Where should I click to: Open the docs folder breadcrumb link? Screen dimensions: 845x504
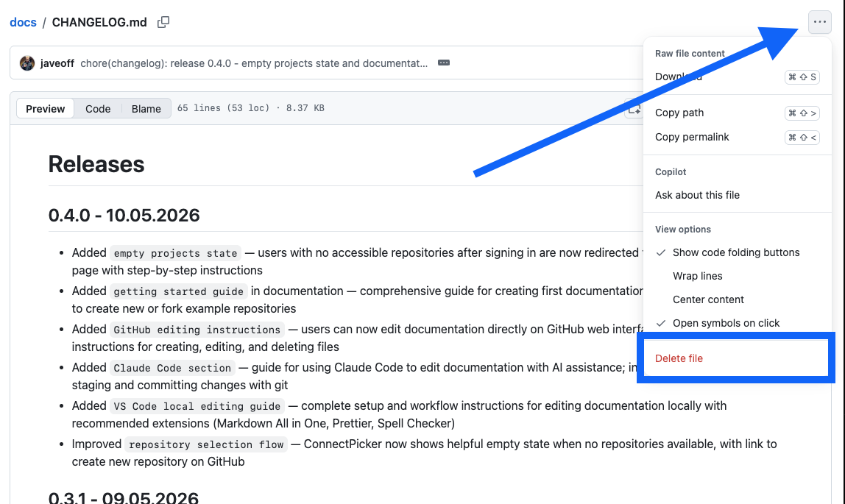click(23, 22)
